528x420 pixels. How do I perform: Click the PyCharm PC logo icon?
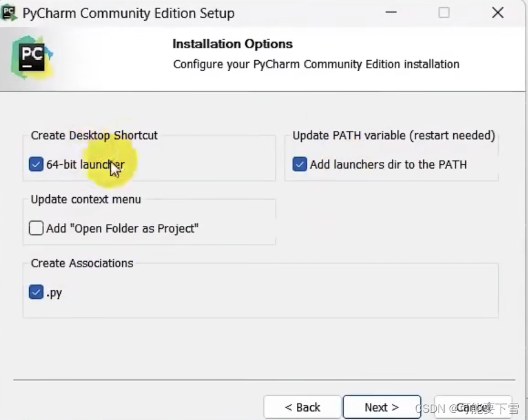(x=32, y=55)
